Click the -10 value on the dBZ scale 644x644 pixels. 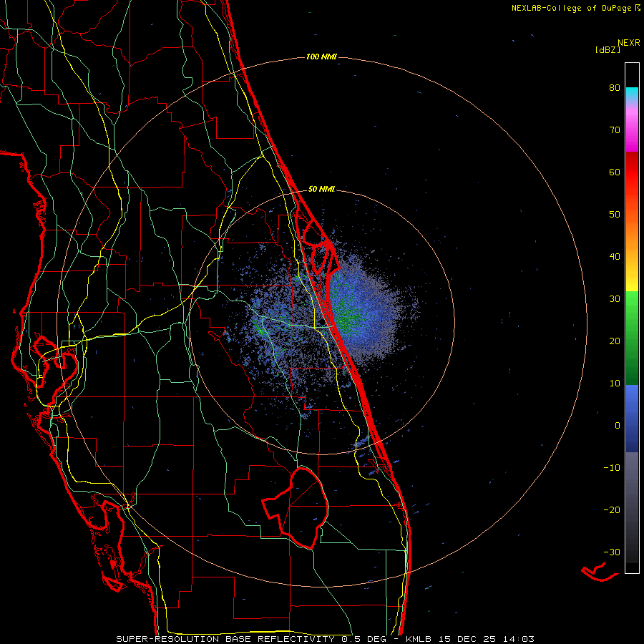tap(612, 468)
